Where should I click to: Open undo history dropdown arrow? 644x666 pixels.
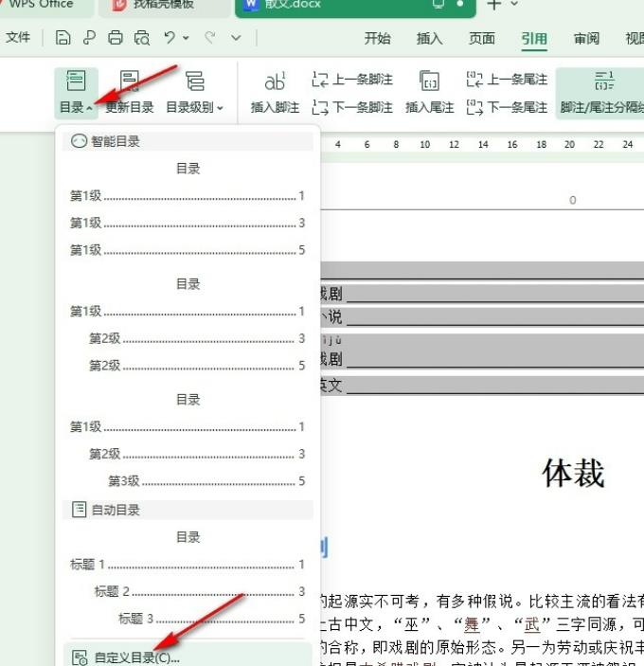point(186,38)
